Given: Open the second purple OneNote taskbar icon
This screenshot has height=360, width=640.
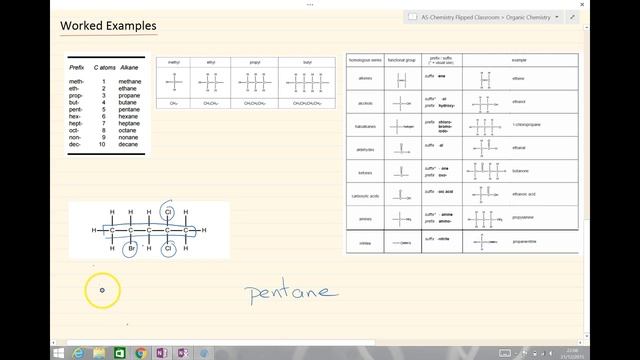Looking at the screenshot, I should [x=182, y=353].
